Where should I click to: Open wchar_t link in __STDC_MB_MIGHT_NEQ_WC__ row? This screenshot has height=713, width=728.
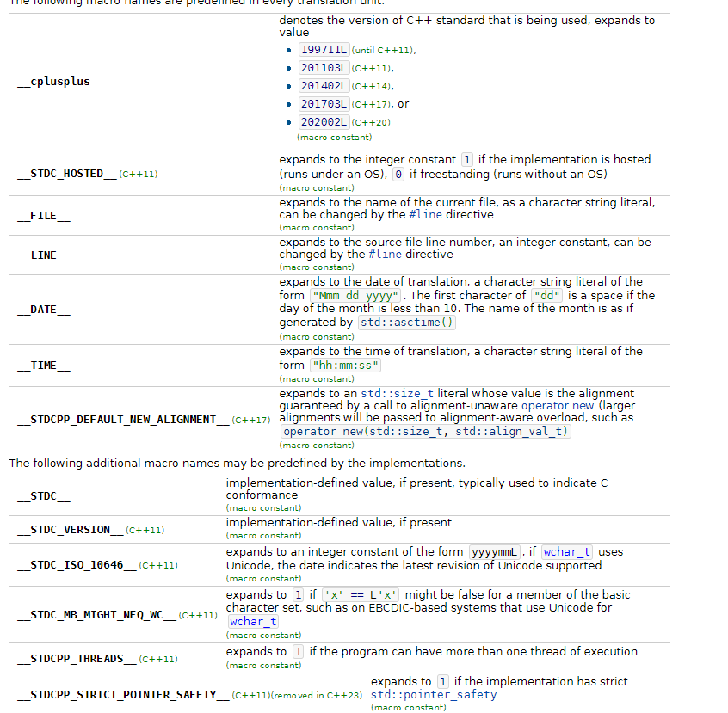(x=253, y=622)
